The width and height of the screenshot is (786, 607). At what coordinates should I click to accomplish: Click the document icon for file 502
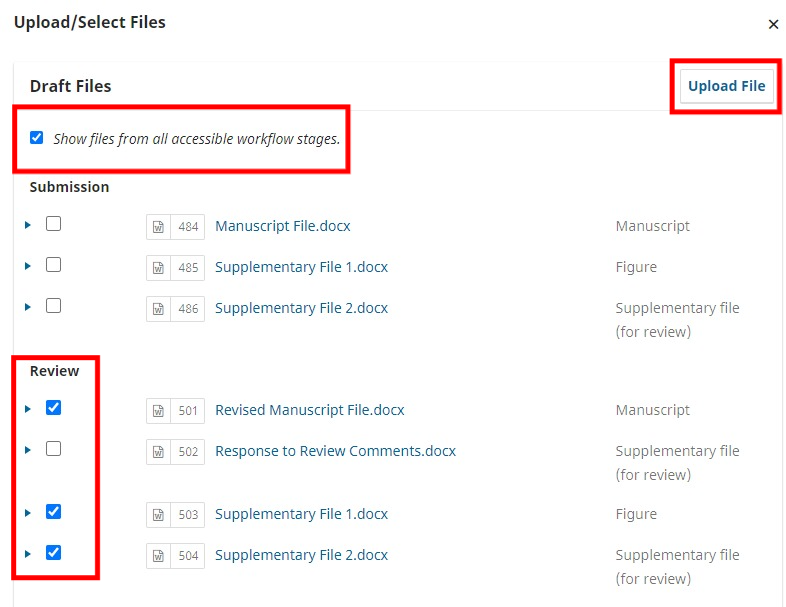158,452
